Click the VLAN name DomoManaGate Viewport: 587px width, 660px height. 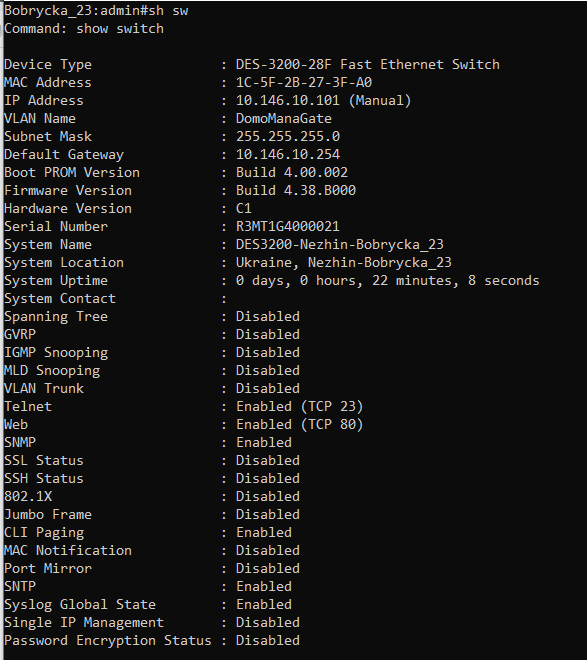(x=284, y=119)
